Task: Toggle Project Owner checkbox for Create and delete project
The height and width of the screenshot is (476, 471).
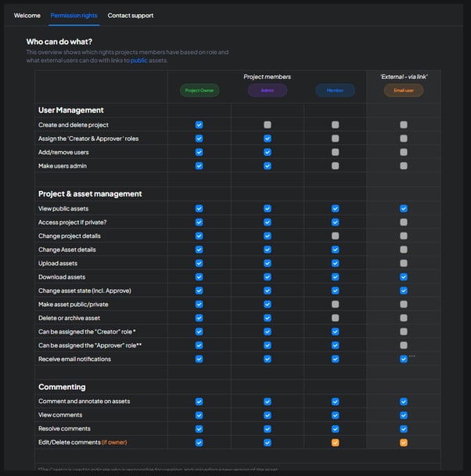Action: coord(199,124)
